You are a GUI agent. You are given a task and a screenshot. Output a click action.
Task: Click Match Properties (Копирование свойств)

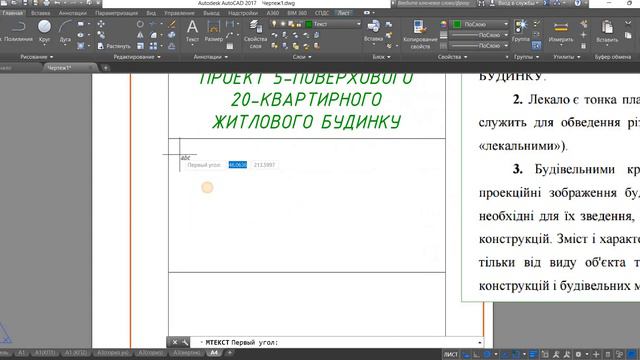[x=420, y=34]
